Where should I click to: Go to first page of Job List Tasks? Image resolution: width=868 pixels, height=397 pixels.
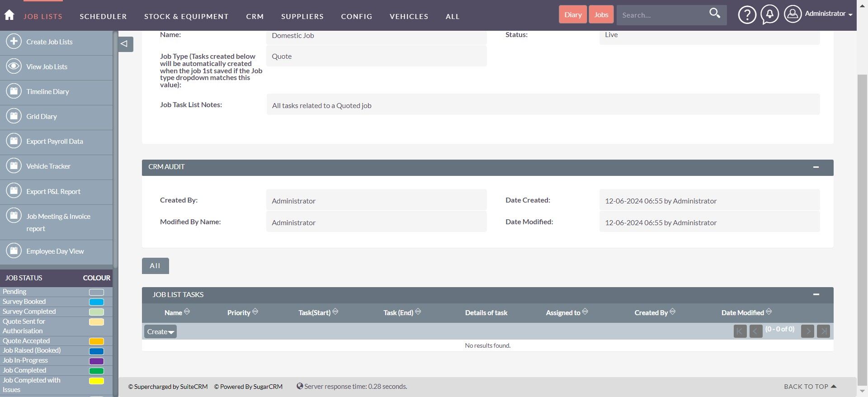740,331
